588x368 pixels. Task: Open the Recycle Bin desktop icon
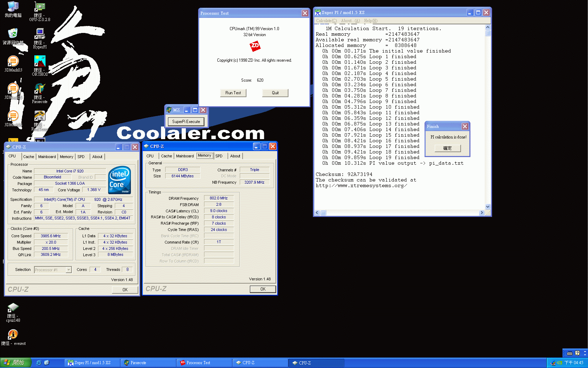click(13, 36)
